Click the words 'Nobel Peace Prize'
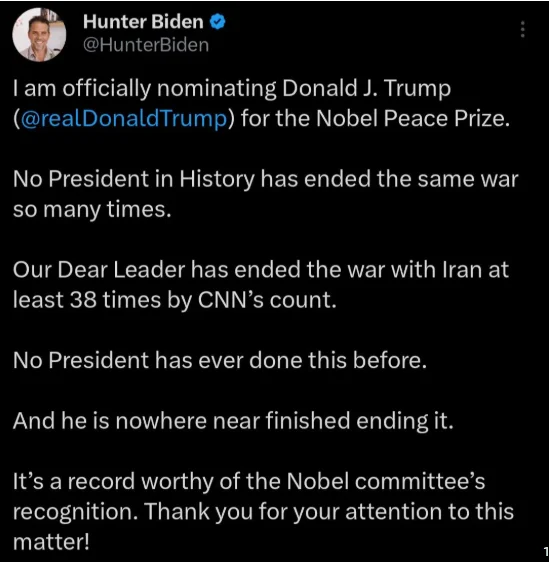This screenshot has width=549, height=562. (412, 118)
